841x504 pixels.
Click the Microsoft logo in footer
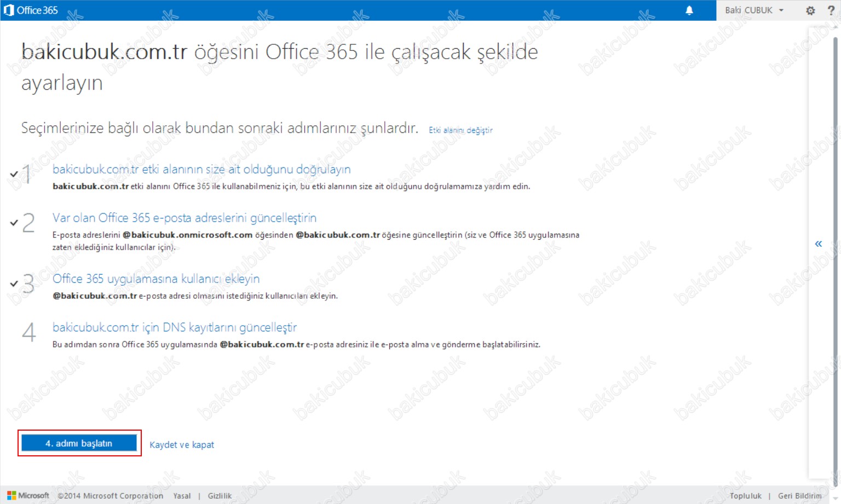click(28, 495)
